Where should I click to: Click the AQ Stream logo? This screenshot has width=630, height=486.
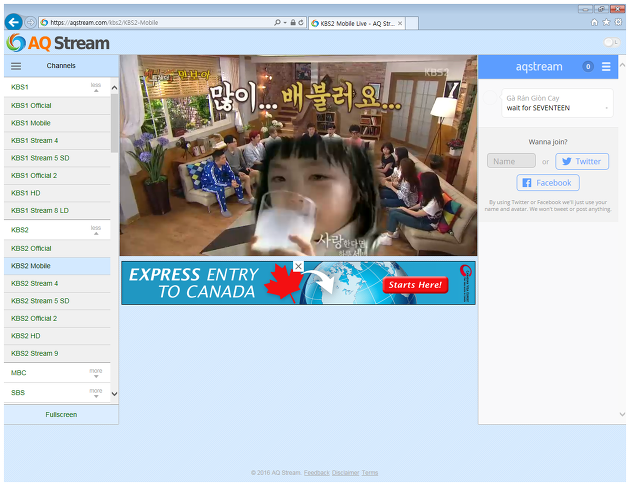pyautogui.click(x=58, y=43)
